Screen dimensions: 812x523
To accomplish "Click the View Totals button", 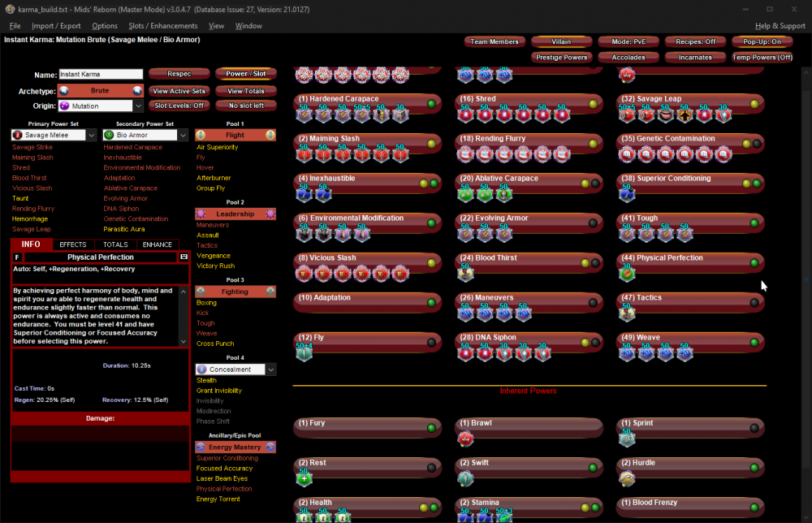I will (245, 90).
